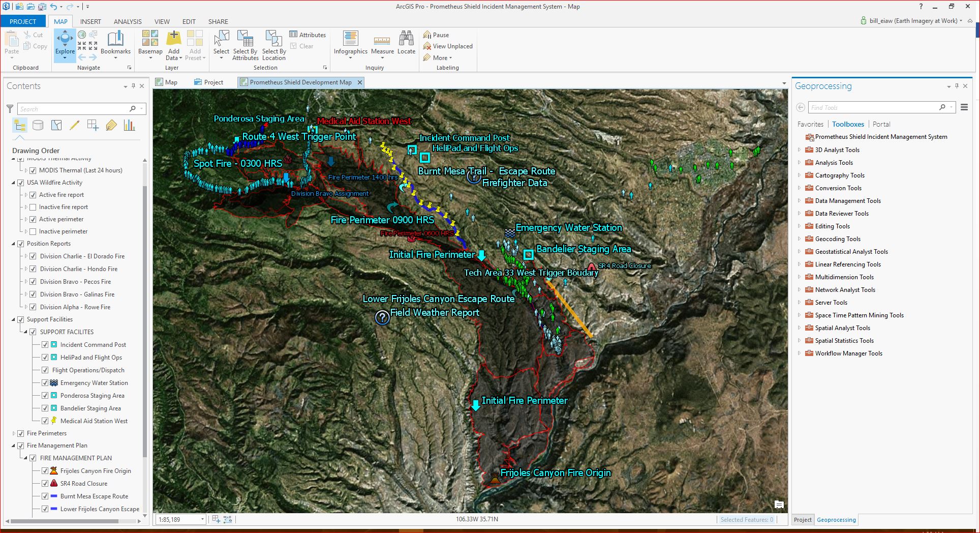Disable the SR4 Road Closure layer
This screenshot has width=980, height=533.
[x=45, y=483]
